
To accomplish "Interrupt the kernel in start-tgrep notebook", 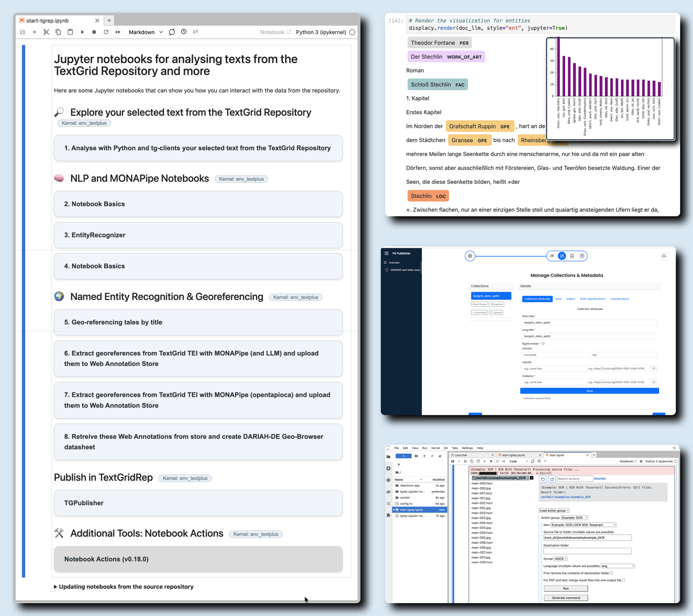I will point(94,32).
